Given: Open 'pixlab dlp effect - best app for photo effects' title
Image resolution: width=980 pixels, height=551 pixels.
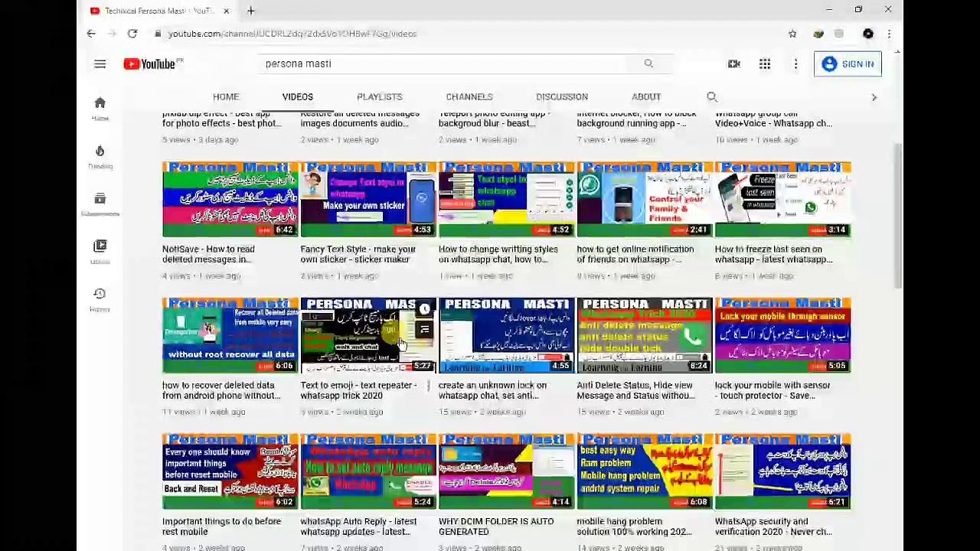Looking at the screenshot, I should point(222,119).
